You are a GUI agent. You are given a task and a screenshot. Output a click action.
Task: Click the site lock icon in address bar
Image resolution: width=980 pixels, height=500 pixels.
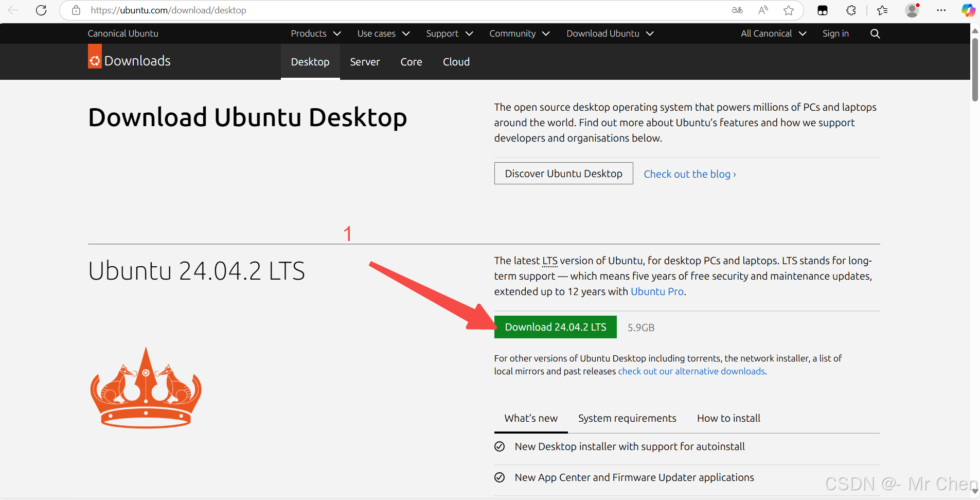(76, 10)
